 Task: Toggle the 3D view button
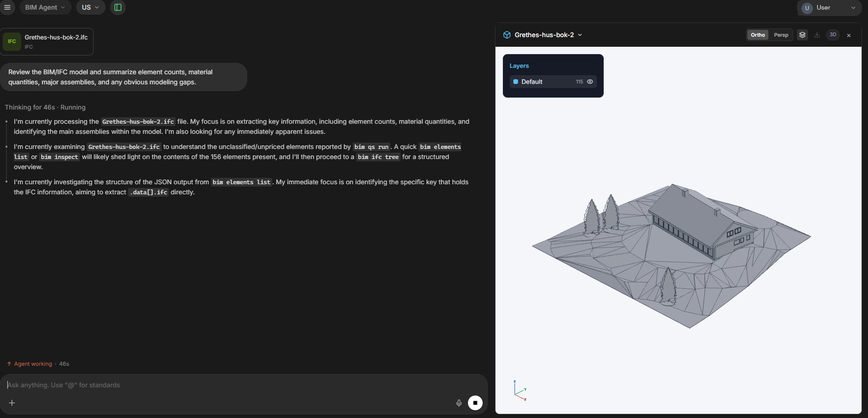(x=833, y=35)
